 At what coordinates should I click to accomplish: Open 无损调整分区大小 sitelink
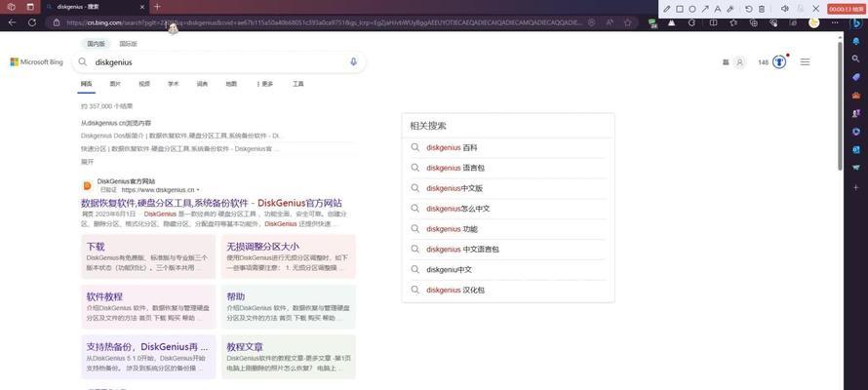[x=288, y=256]
